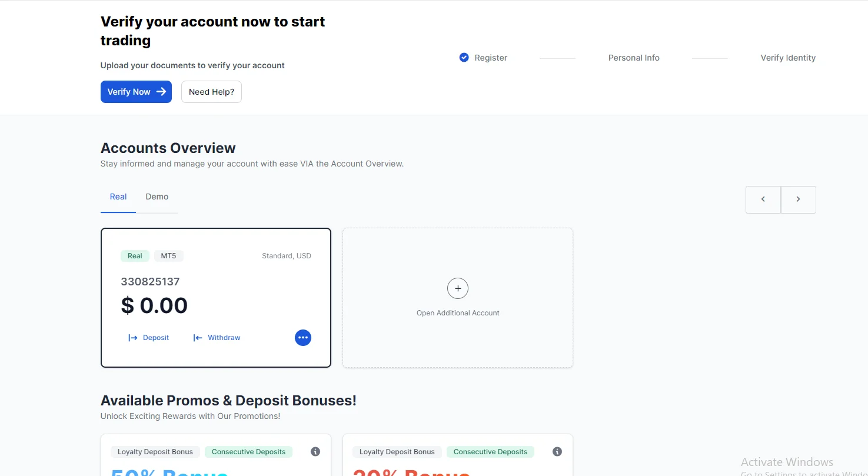Click Consecutive Deposits tag on 20% card
Screen dimensions: 868x476
(x=490, y=452)
